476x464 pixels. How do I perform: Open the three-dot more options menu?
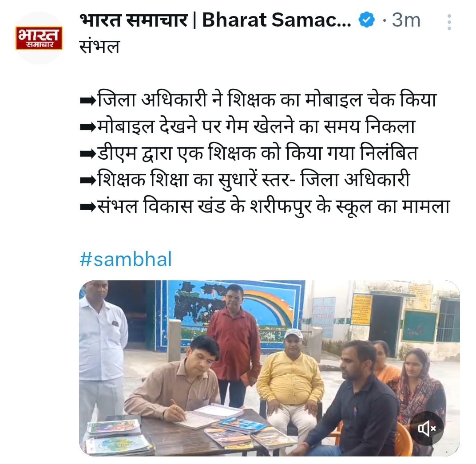pyautogui.click(x=449, y=22)
